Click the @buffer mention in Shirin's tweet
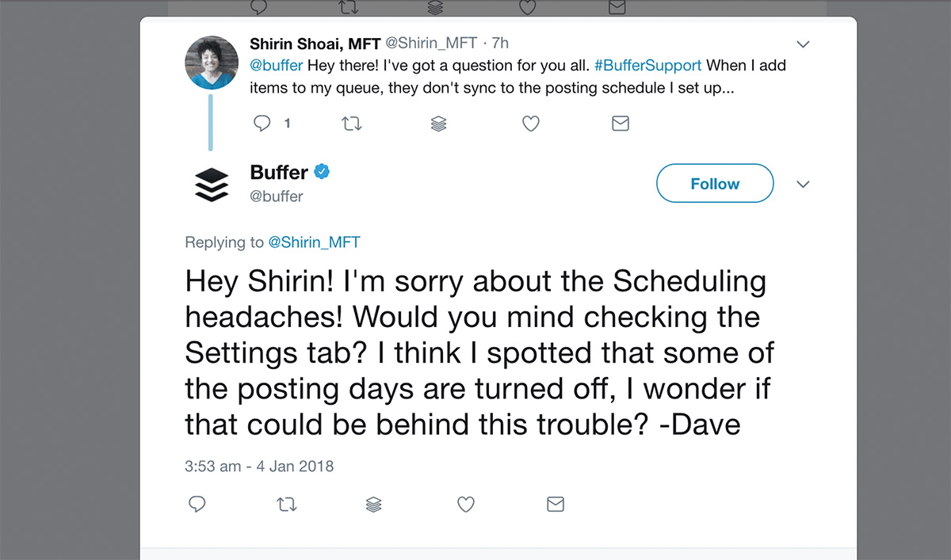951x560 pixels. point(276,65)
